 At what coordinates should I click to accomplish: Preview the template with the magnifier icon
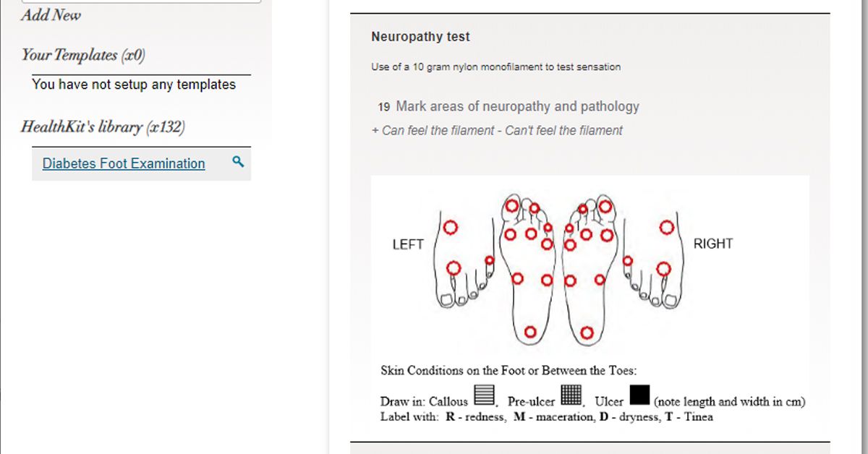[238, 162]
